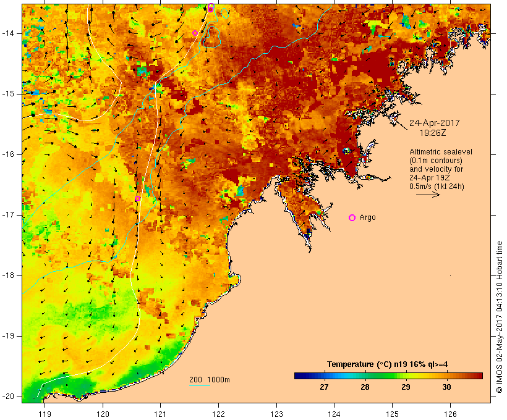
Task: Click latitude axis label -20
Action: [x=8, y=397]
